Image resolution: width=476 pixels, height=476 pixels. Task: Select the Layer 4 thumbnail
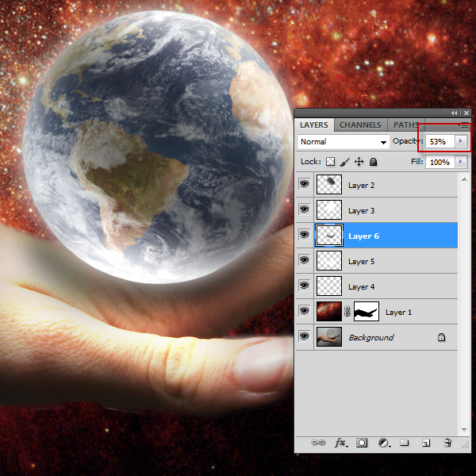(x=329, y=286)
